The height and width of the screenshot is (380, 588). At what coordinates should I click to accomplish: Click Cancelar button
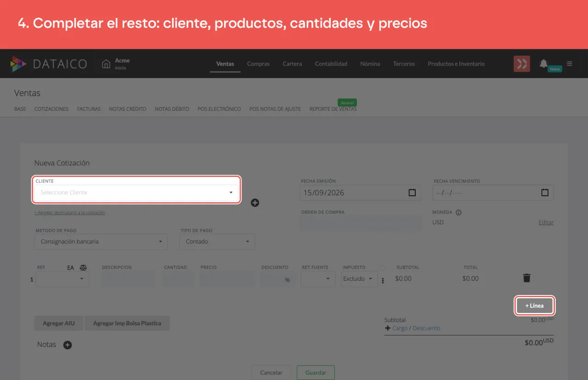click(x=271, y=373)
